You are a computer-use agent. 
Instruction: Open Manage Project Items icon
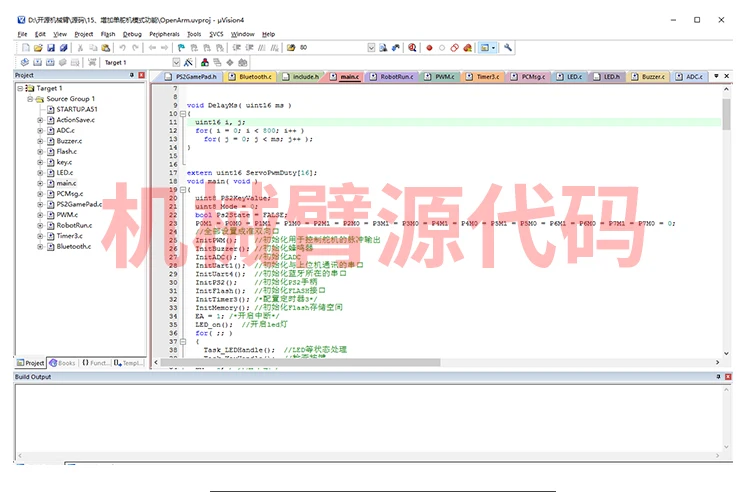click(x=205, y=63)
